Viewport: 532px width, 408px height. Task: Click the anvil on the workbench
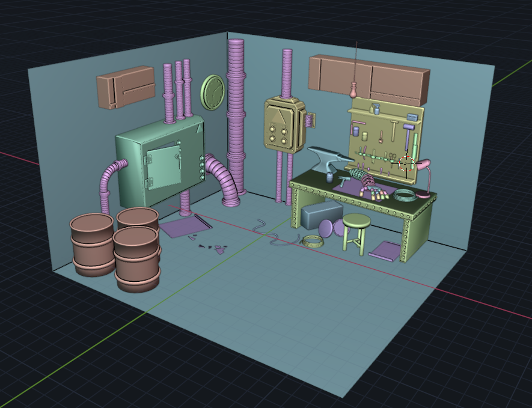coord(328,159)
